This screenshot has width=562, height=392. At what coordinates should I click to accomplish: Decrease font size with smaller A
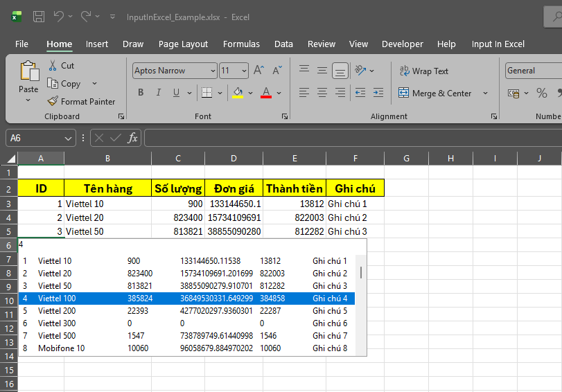pos(277,70)
